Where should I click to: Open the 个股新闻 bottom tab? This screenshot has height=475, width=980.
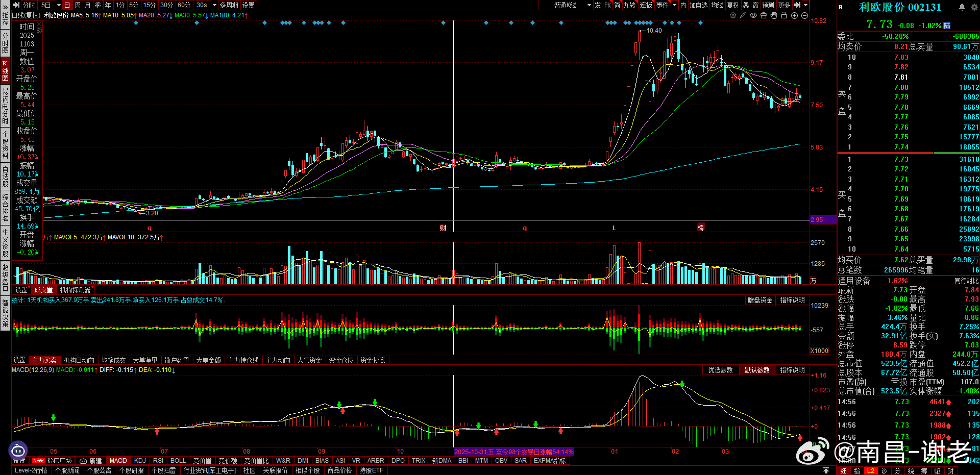(67, 470)
